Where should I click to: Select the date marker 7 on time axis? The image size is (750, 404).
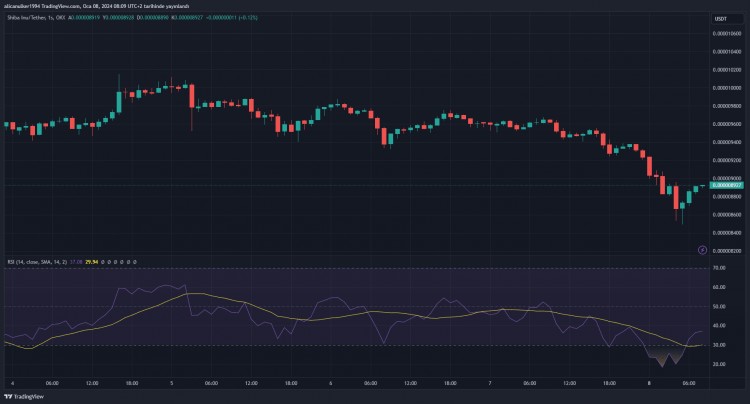point(490,382)
